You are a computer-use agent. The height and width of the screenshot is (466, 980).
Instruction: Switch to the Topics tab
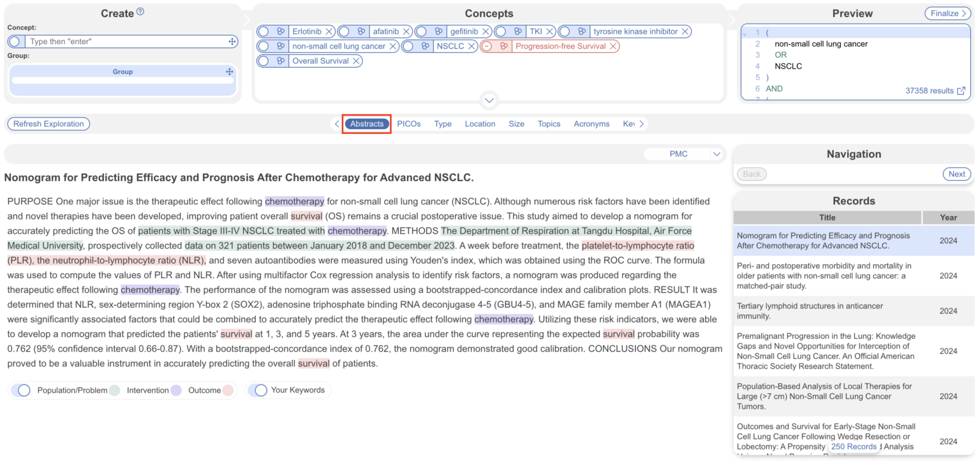coord(548,123)
